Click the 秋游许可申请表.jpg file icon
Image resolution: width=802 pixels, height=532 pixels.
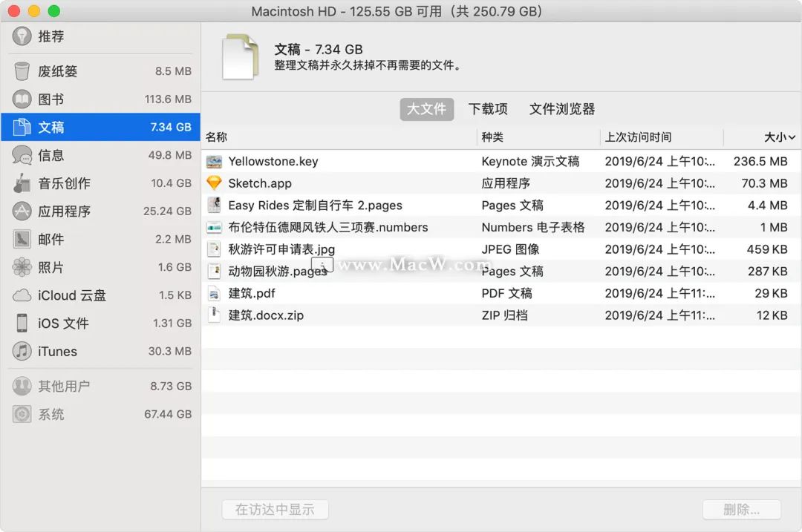coord(214,249)
